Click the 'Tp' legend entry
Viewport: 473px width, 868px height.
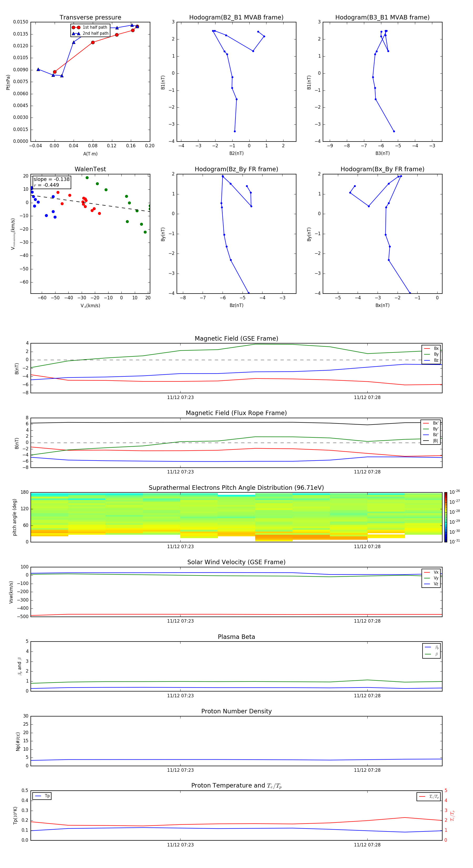42,796
